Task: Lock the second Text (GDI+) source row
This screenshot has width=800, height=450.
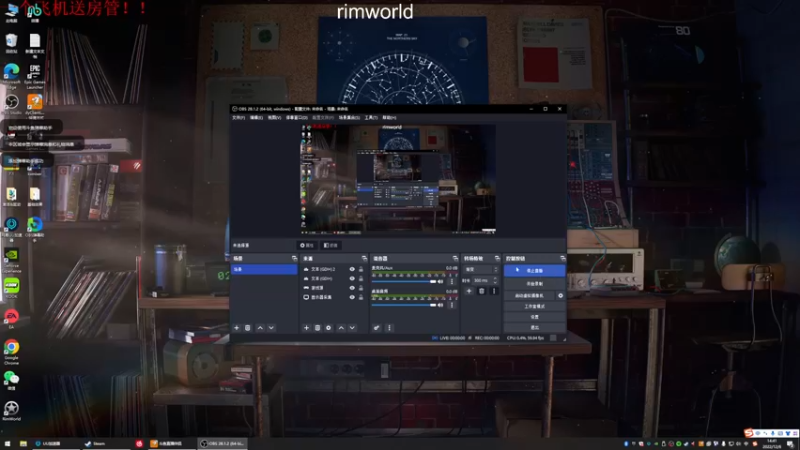Action: [x=361, y=279]
